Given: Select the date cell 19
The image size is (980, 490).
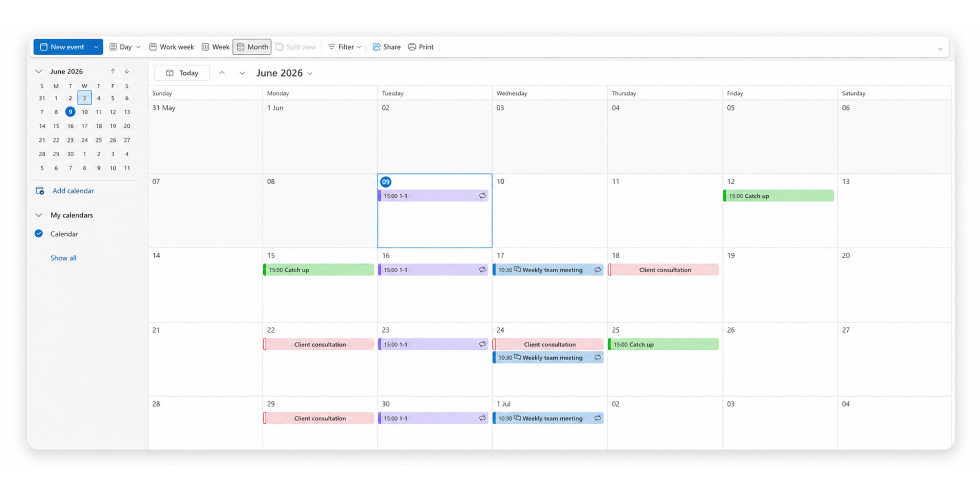Looking at the screenshot, I should point(780,285).
